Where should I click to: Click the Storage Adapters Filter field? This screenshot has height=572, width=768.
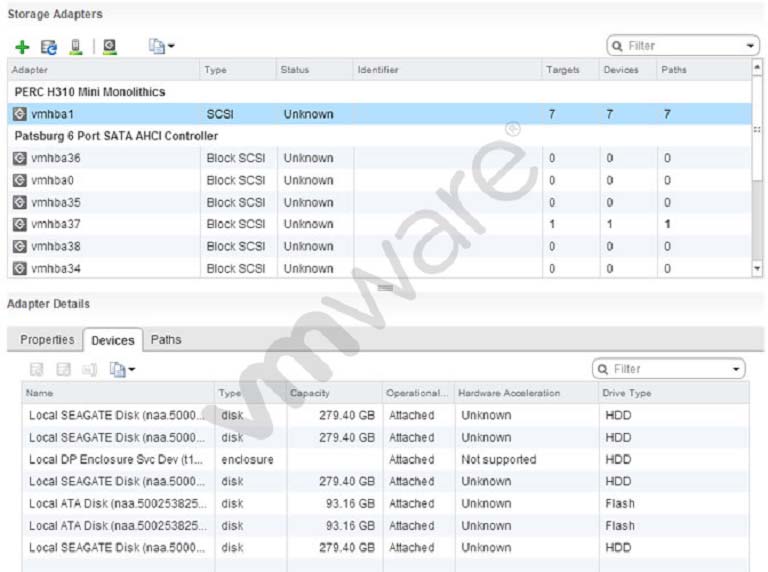pos(683,46)
